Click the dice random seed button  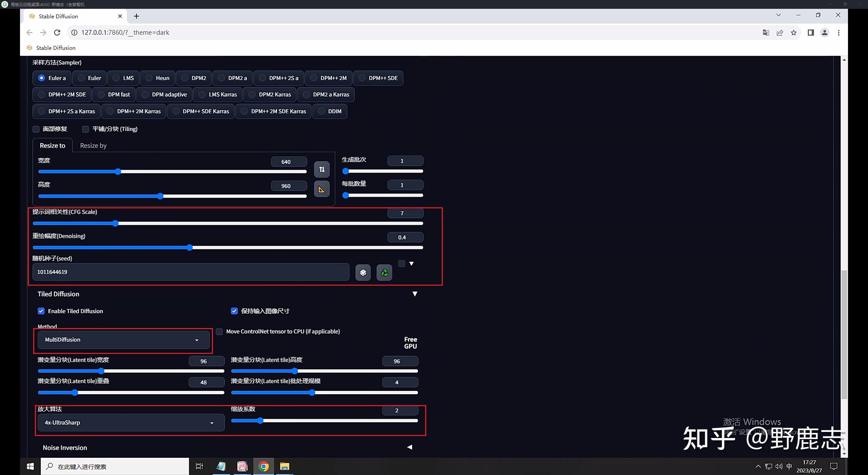363,272
